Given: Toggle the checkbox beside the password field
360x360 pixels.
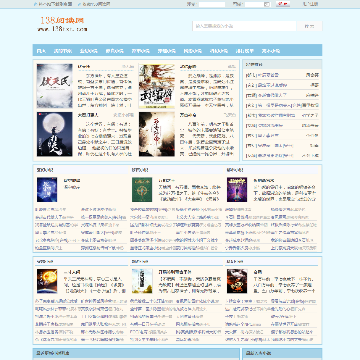Looking at the screenshot, I should tap(267, 4).
